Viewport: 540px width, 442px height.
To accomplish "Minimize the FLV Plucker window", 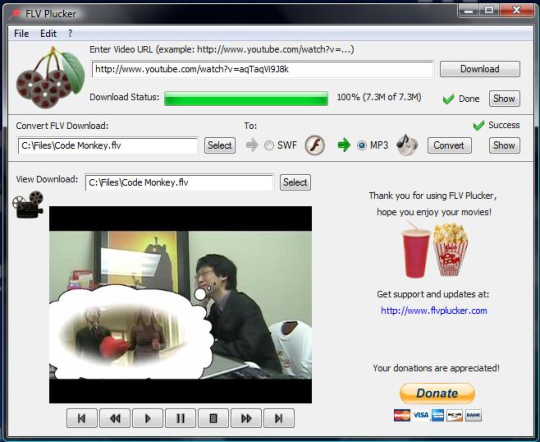I will coord(468,10).
